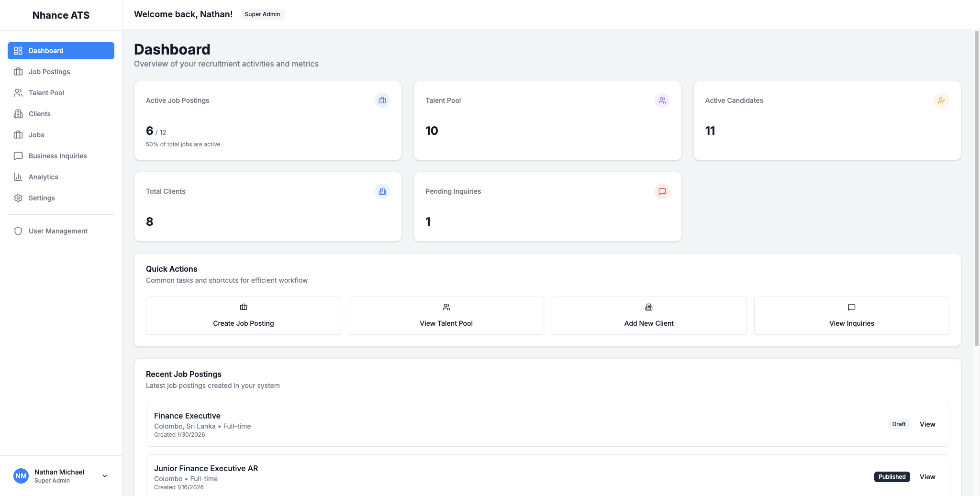The height and width of the screenshot is (496, 980).
Task: Click the briefcase icon on Active Job Postings card
Action: 382,100
